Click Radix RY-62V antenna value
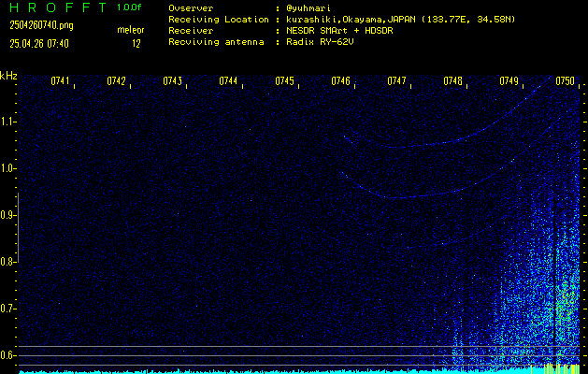Viewport: 588px width, 374px height. [x=320, y=42]
